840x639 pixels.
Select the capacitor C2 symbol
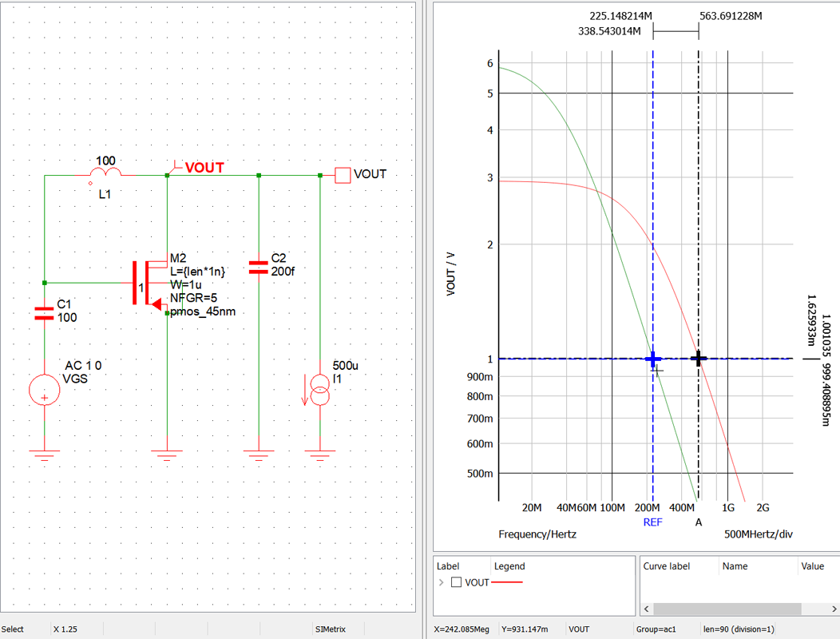(x=259, y=266)
